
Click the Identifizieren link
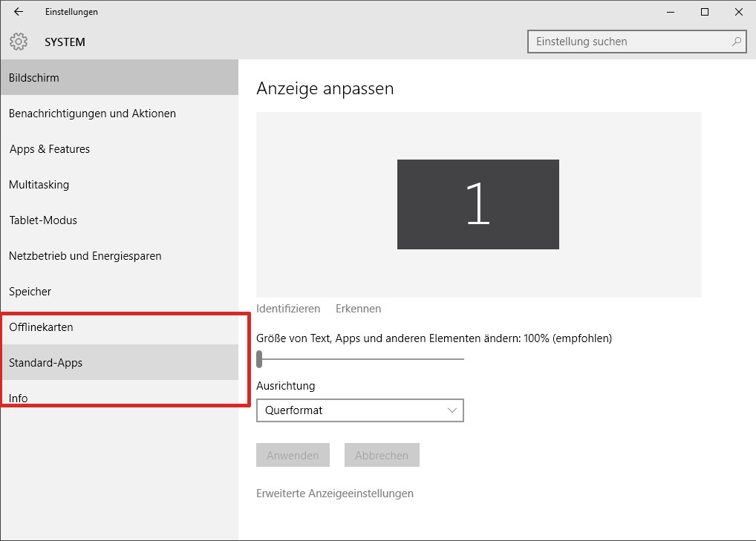288,309
